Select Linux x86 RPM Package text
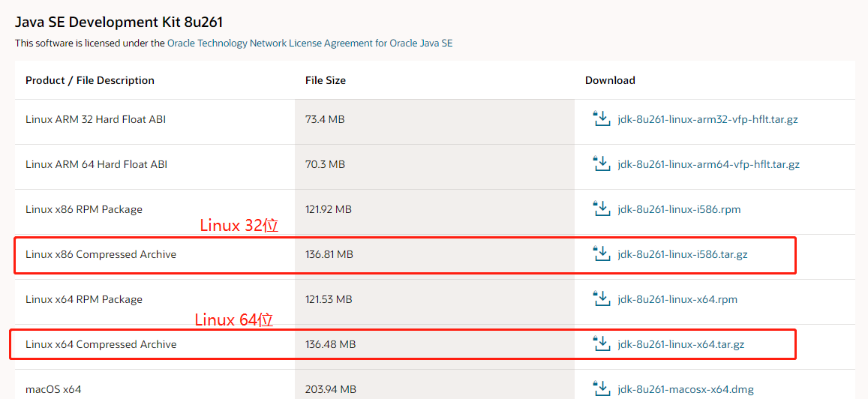Screen dimensions: 868x399 tap(83, 209)
